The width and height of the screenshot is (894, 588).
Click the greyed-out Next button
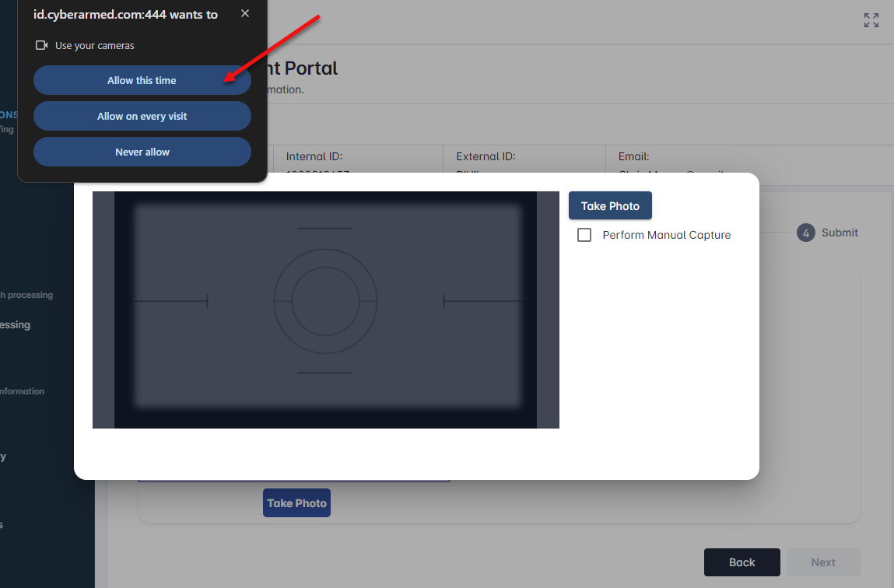coord(823,562)
